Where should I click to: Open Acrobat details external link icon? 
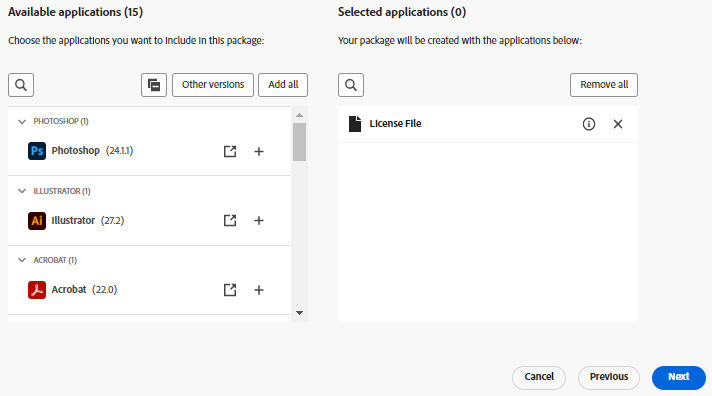click(230, 290)
